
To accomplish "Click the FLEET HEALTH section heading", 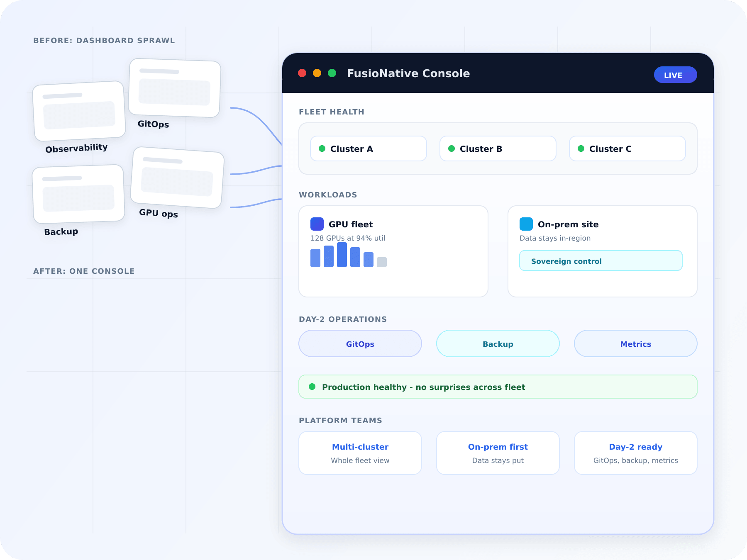I will (x=332, y=112).
